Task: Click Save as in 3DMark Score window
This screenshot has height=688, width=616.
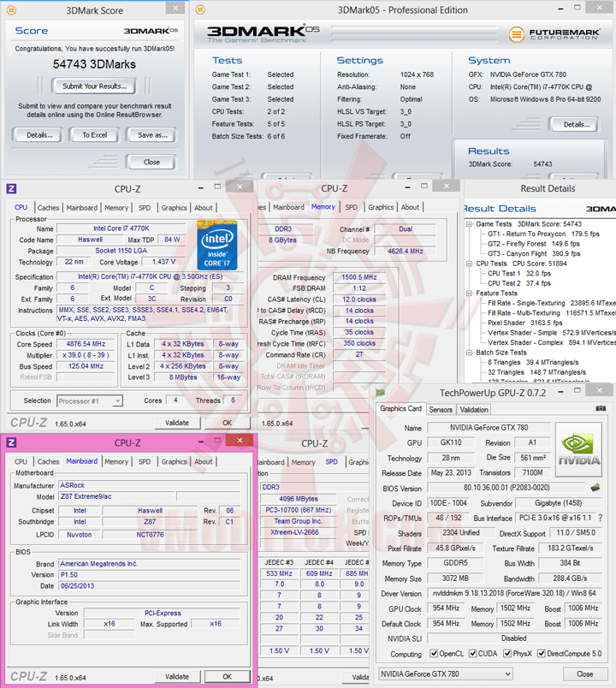Action: coord(152,135)
